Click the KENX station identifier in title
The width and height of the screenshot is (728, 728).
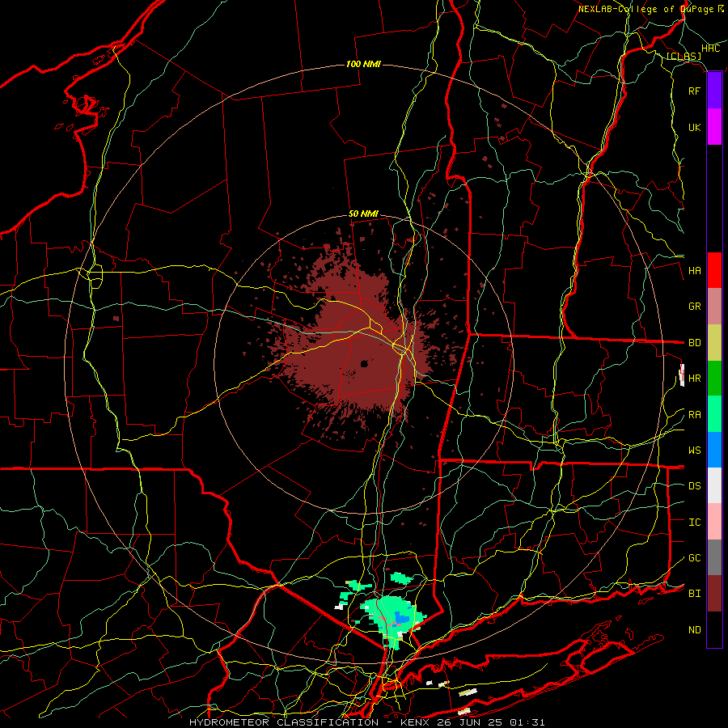pos(416,722)
